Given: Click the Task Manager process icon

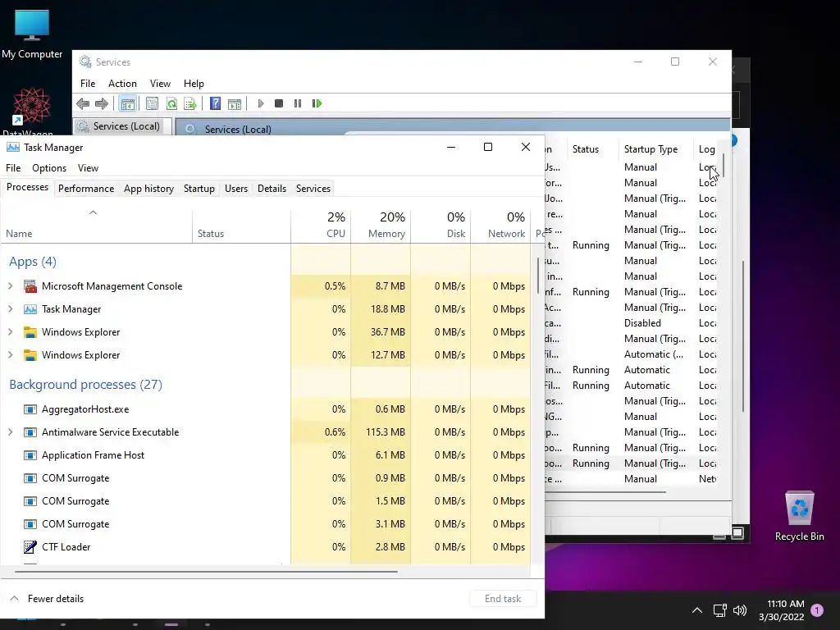Looking at the screenshot, I should [30, 309].
